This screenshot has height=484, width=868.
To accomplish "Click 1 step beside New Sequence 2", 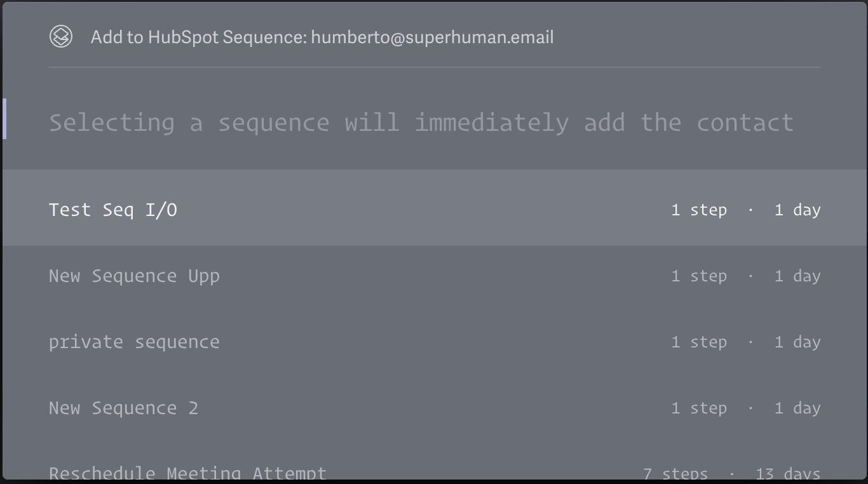I will point(699,408).
